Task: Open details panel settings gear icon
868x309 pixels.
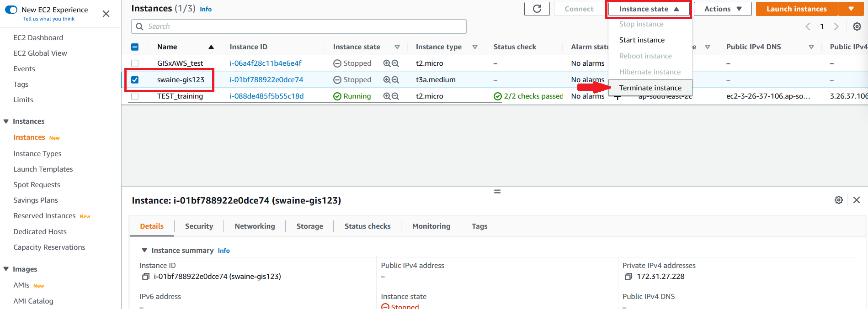Action: 839,200
